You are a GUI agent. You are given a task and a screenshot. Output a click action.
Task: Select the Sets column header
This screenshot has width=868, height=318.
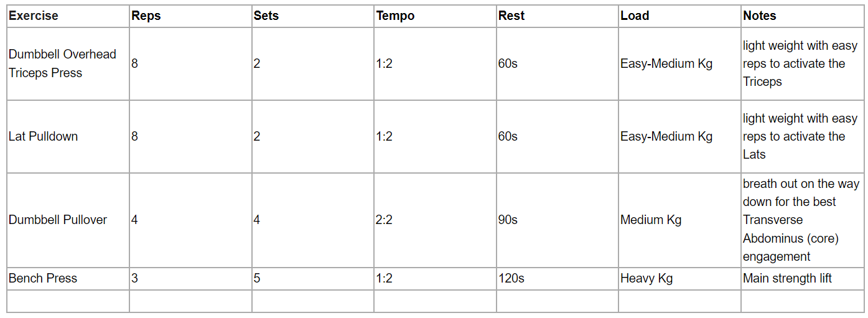click(x=268, y=16)
